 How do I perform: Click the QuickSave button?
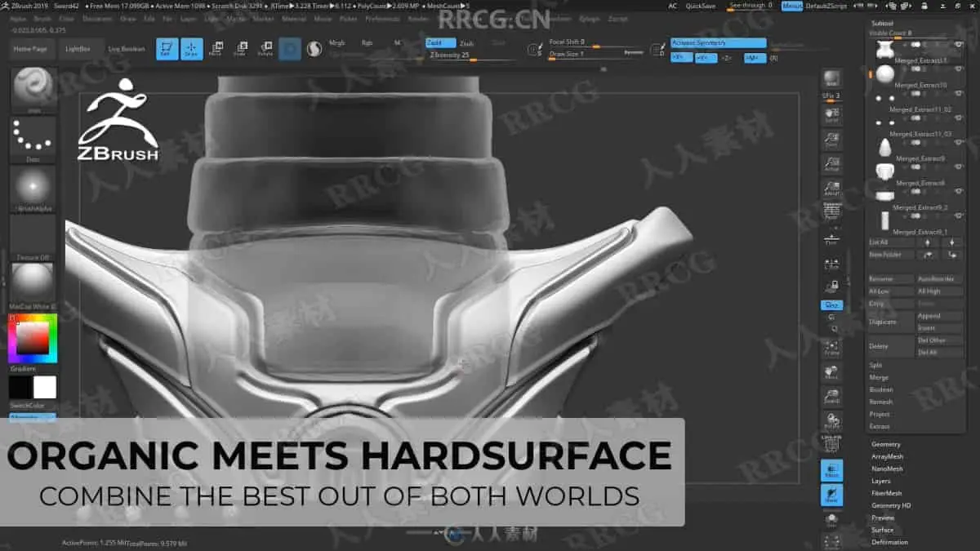tap(701, 6)
